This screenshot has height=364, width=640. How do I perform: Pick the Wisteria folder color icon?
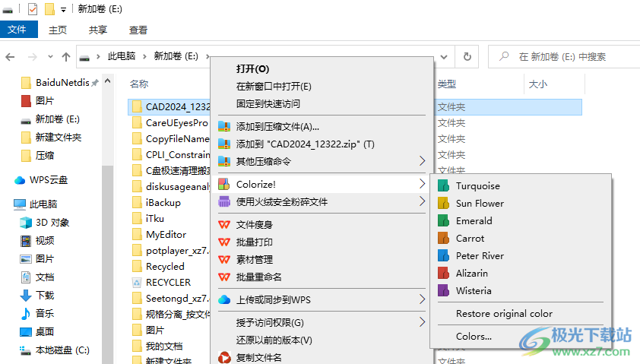(x=443, y=291)
